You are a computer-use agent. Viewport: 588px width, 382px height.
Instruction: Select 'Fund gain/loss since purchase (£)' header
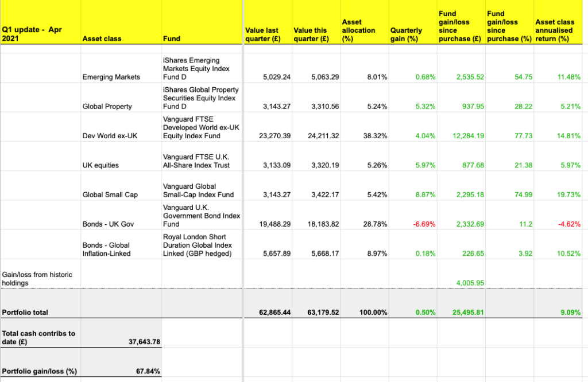coord(461,22)
